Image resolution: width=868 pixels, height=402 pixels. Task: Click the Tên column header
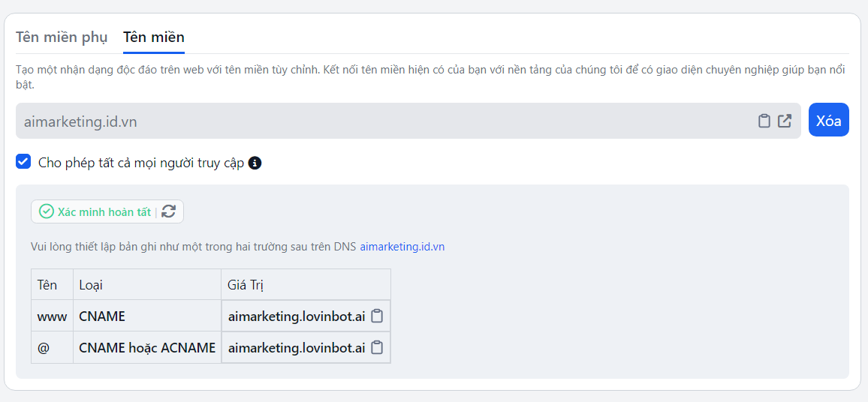click(x=47, y=285)
